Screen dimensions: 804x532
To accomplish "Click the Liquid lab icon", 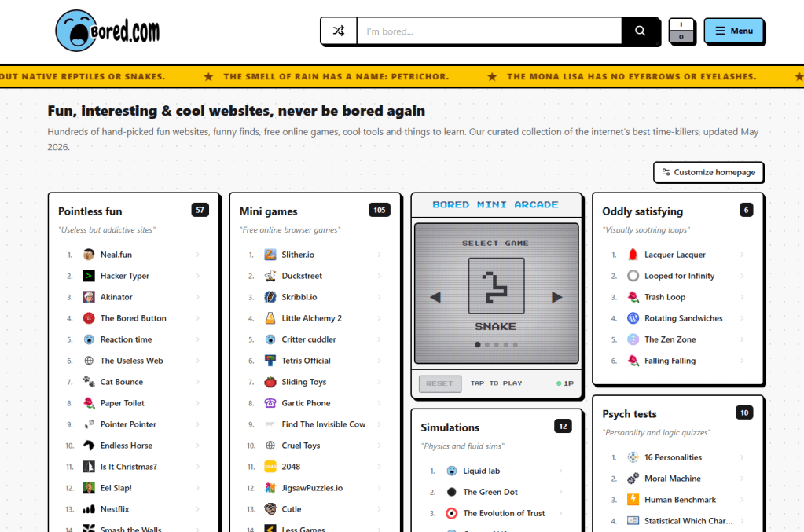I will tap(452, 471).
